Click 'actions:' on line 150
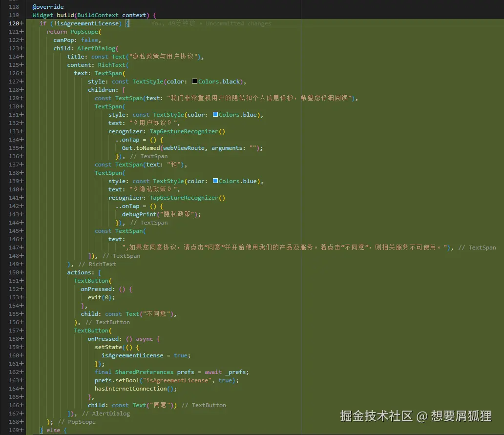This screenshot has width=504, height=435. coord(81,272)
